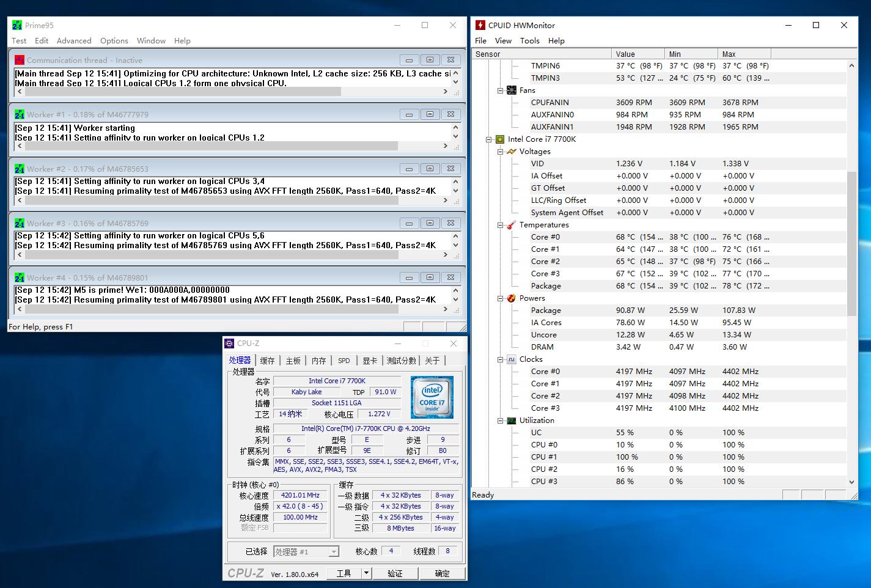Image resolution: width=871 pixels, height=588 pixels.
Task: Open the Tools menu in HWMonitor
Action: pos(529,41)
